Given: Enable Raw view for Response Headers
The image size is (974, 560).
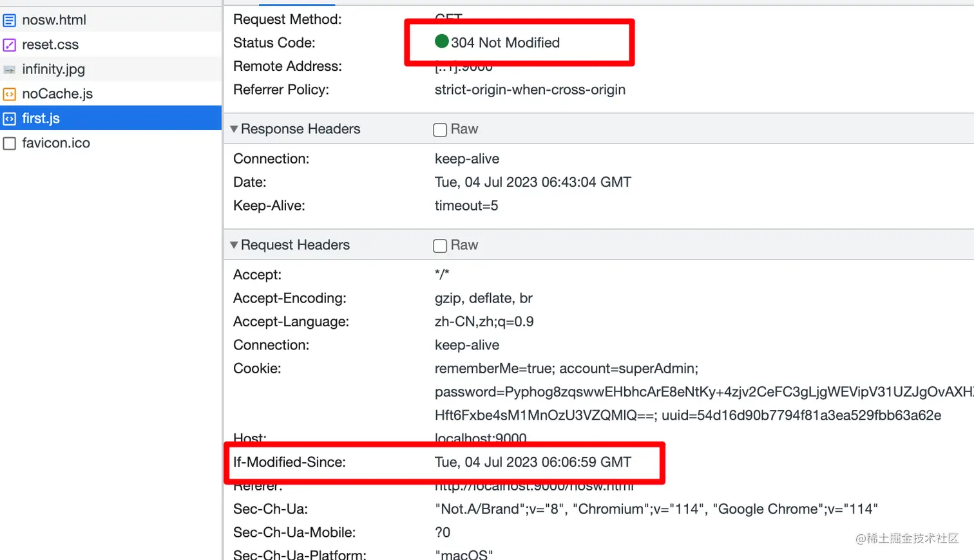Looking at the screenshot, I should (x=440, y=129).
